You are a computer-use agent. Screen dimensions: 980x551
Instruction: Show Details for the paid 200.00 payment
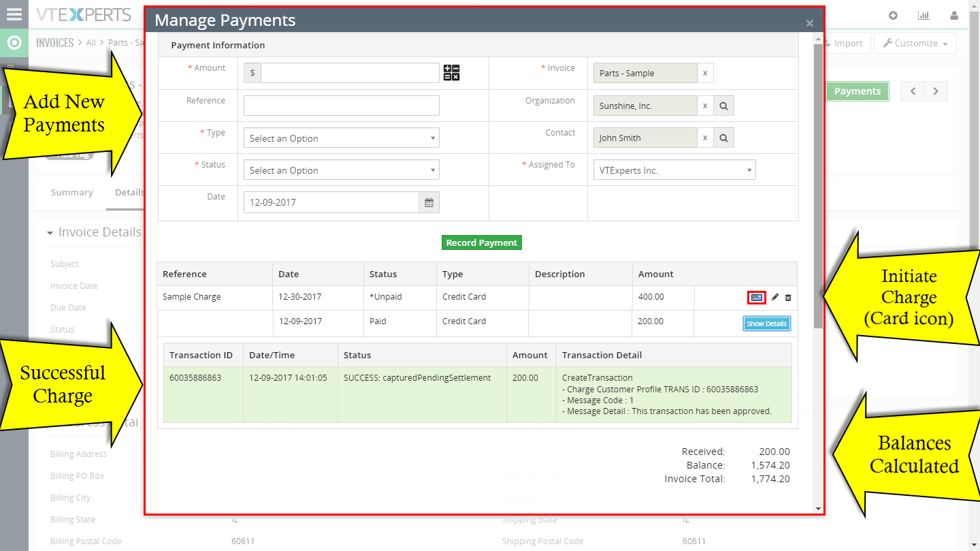point(766,324)
